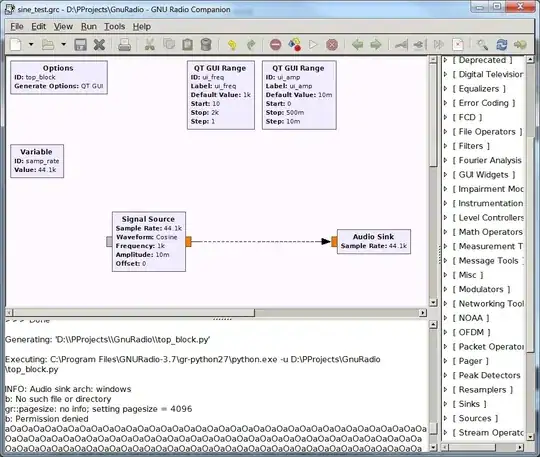Image resolution: width=540 pixels, height=457 pixels.
Task: Click the Open folder toolbar icon
Action: pyautogui.click(x=48, y=44)
